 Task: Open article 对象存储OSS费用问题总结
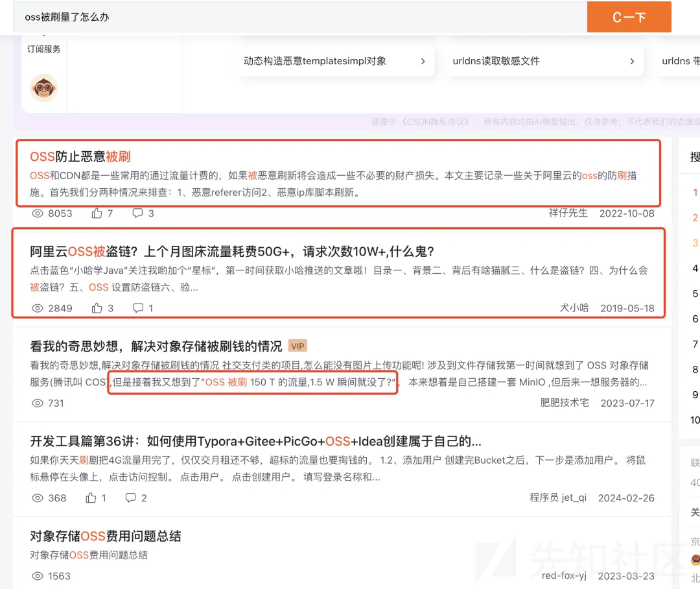tap(106, 536)
